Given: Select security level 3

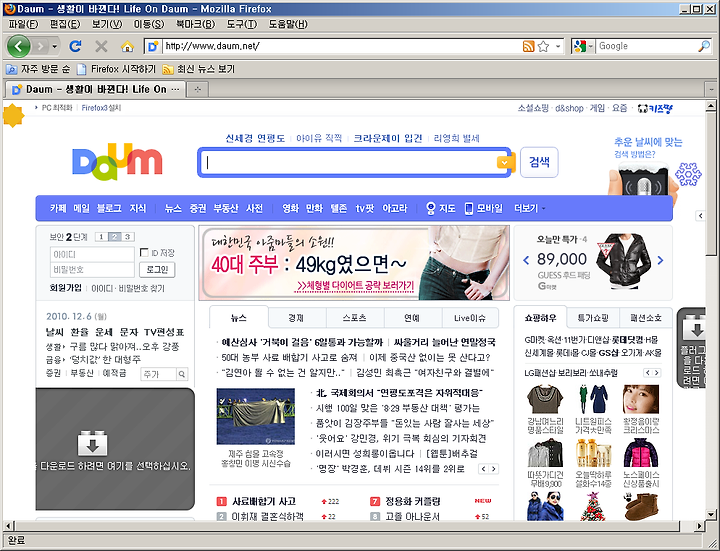Looking at the screenshot, I should click(128, 236).
